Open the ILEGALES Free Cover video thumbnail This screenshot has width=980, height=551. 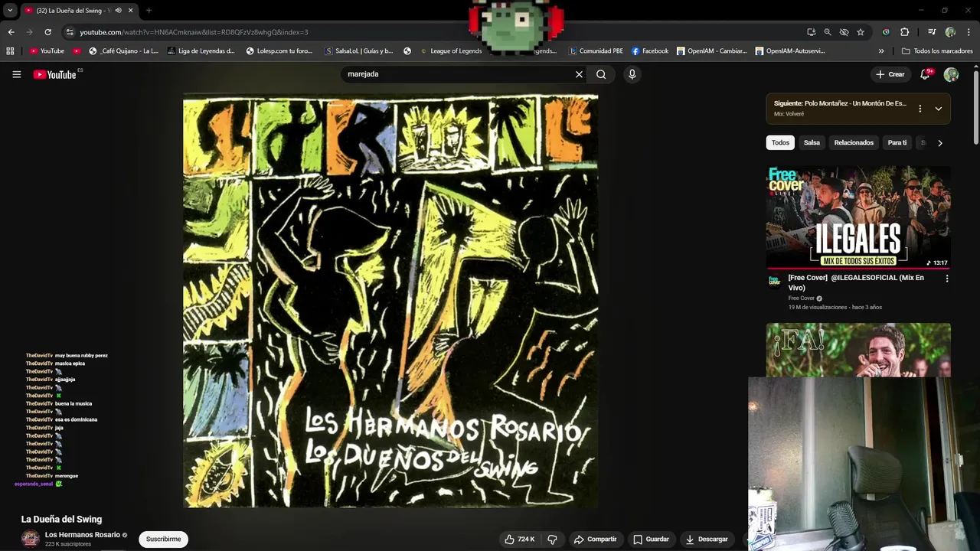pos(858,217)
